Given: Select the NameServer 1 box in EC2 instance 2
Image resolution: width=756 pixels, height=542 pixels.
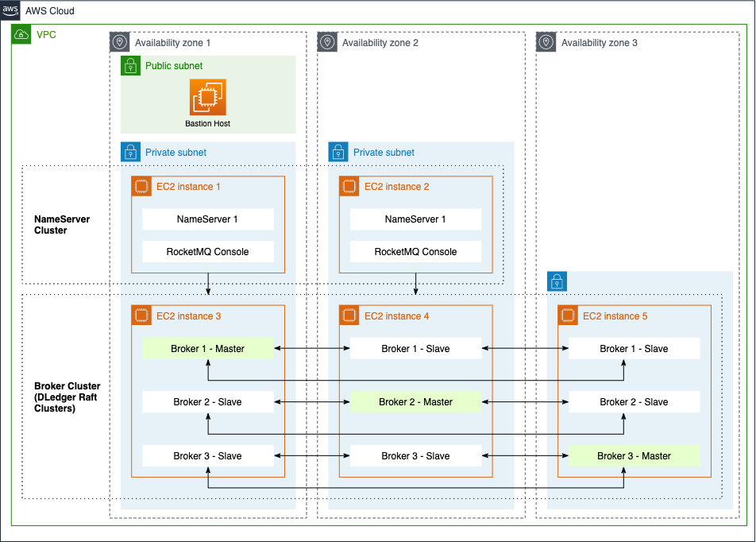Looking at the screenshot, I should click(x=415, y=219).
